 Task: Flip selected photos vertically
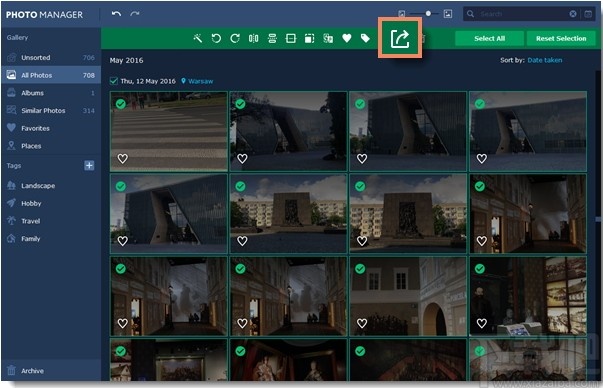272,38
